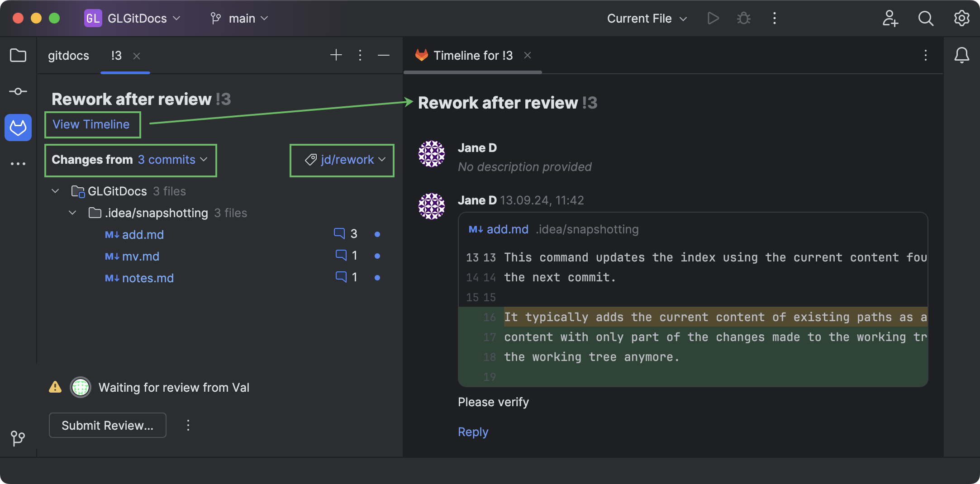Open notifications with the bell icon
This screenshot has height=484, width=980.
coord(962,55)
